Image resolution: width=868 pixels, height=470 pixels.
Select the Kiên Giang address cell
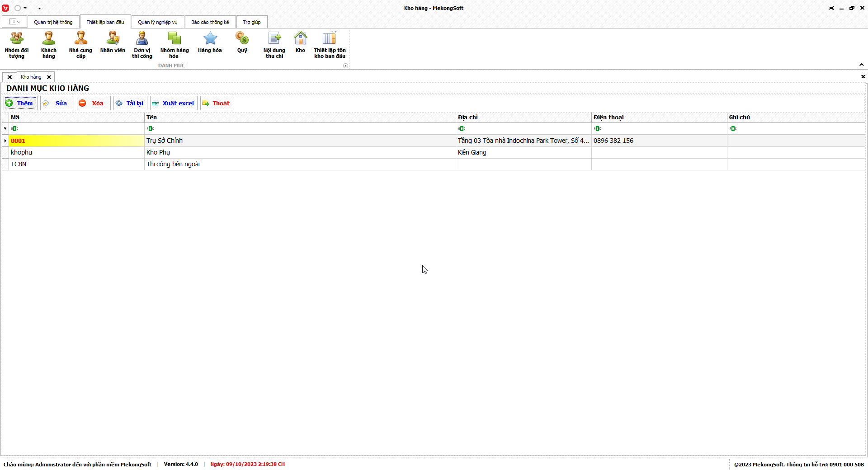tap(524, 152)
